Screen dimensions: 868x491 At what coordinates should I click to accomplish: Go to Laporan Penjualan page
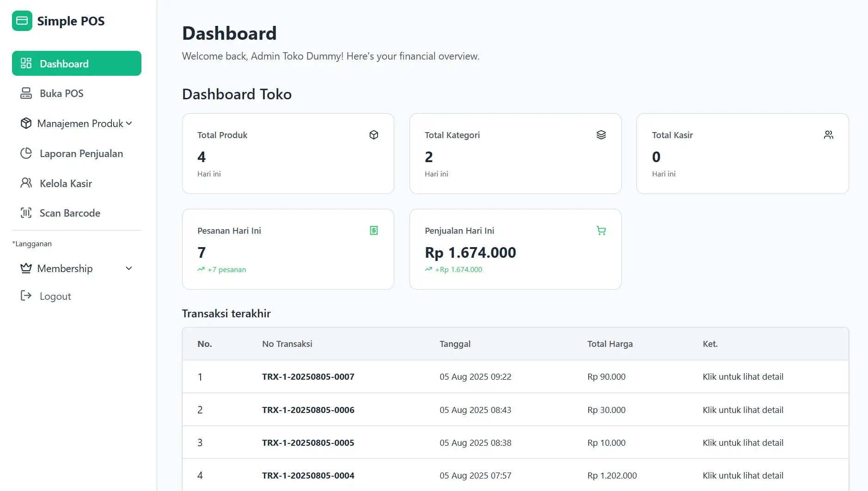click(x=77, y=153)
